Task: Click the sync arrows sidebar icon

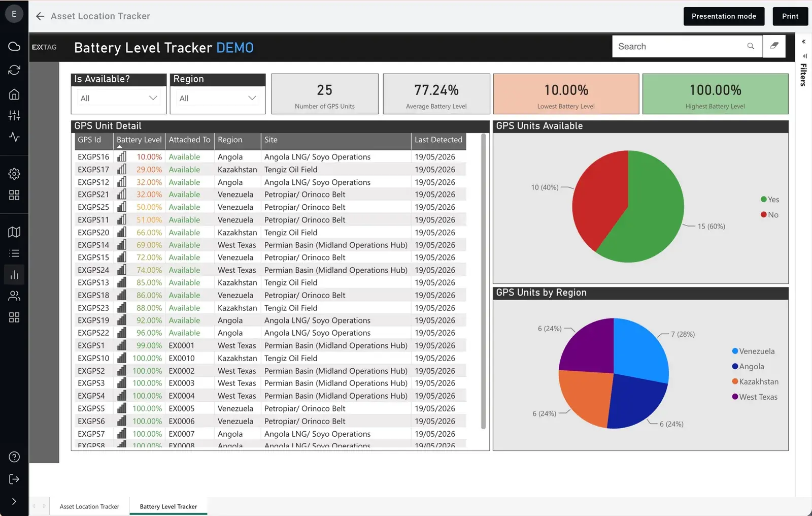Action: 14,70
